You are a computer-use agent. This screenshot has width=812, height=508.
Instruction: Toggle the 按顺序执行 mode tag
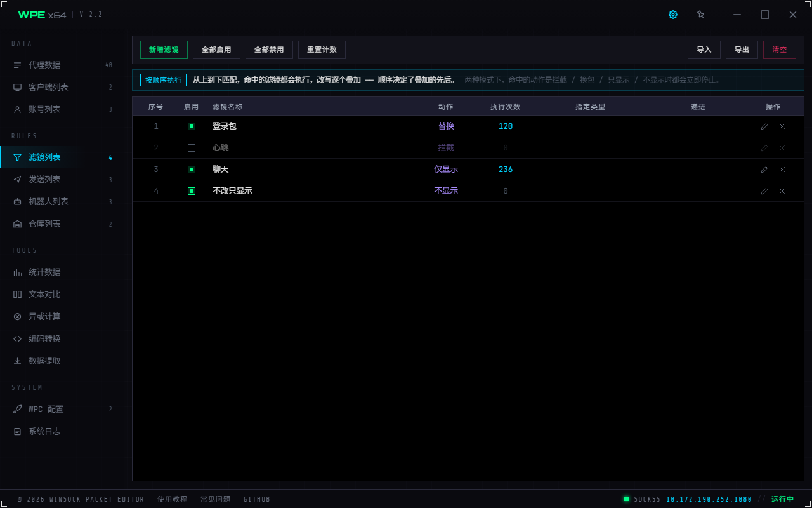pos(163,80)
